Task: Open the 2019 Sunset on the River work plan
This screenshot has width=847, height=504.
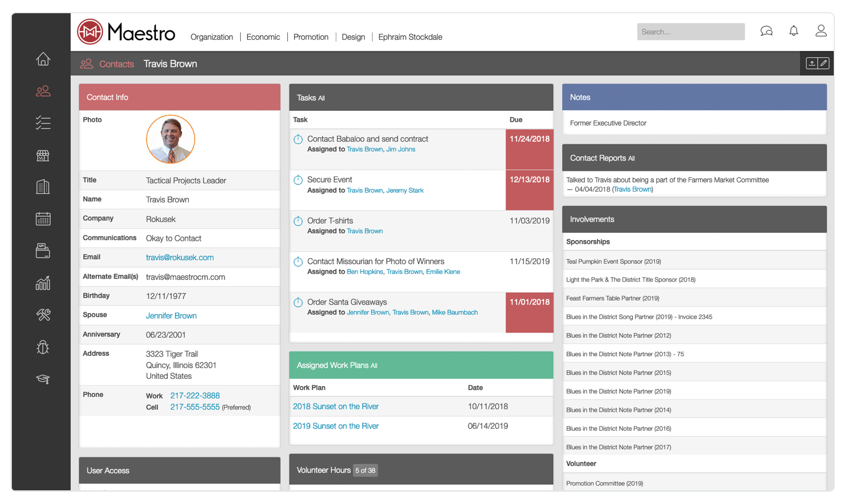Action: click(336, 426)
